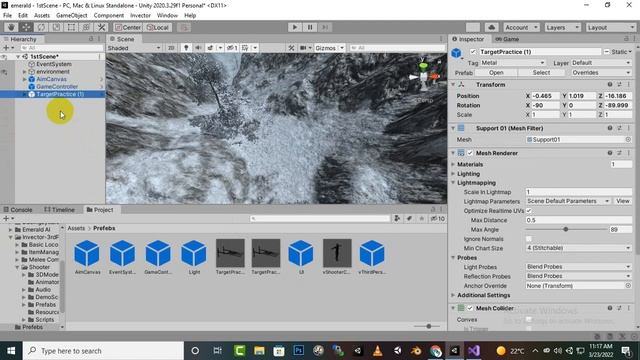
Task: Toggle Mesh Collider enabled checkbox
Action: pos(470,308)
